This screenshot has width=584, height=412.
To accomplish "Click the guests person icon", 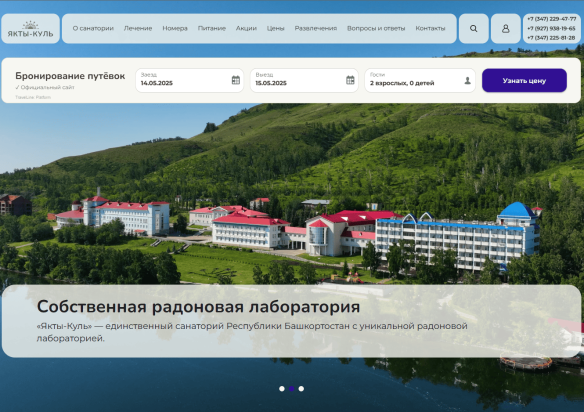I will 467,80.
